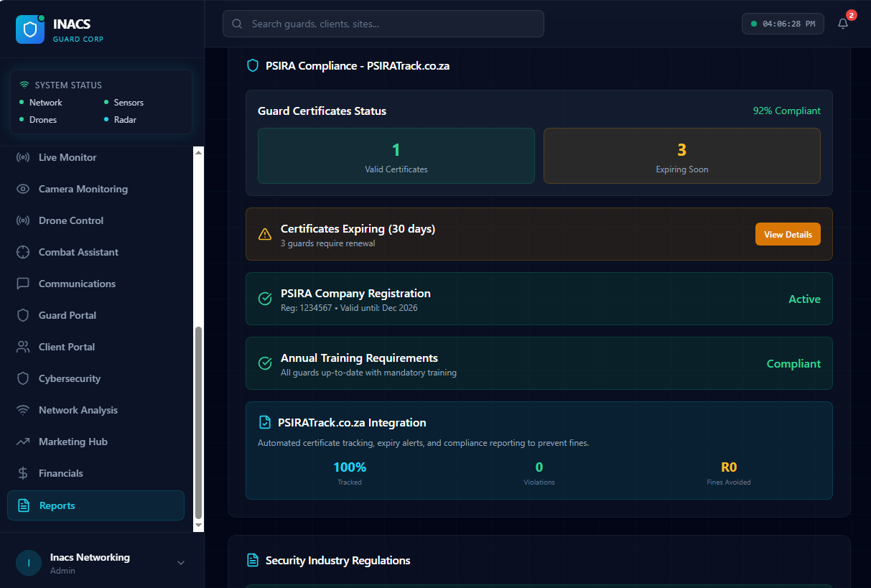Click the PSIRA Company Registration checkmark icon
The image size is (871, 588).
[x=265, y=299]
